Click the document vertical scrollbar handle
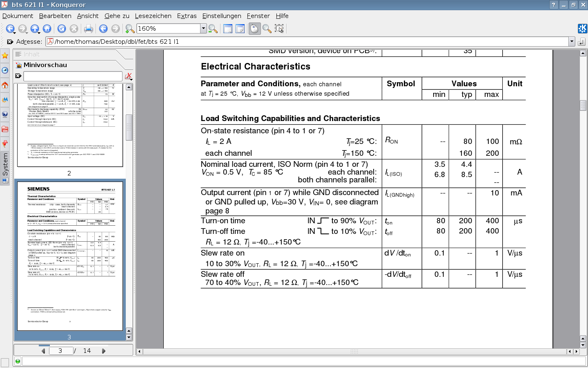The image size is (588, 368). click(x=583, y=105)
